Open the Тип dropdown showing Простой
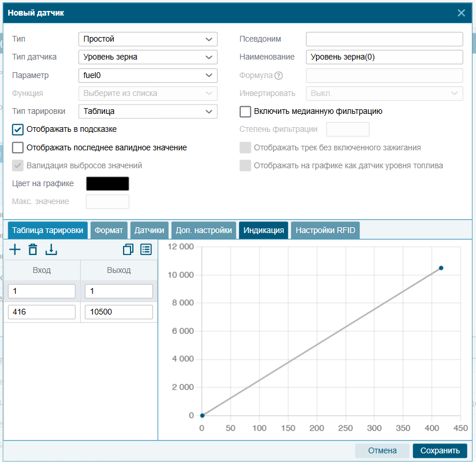 click(148, 39)
